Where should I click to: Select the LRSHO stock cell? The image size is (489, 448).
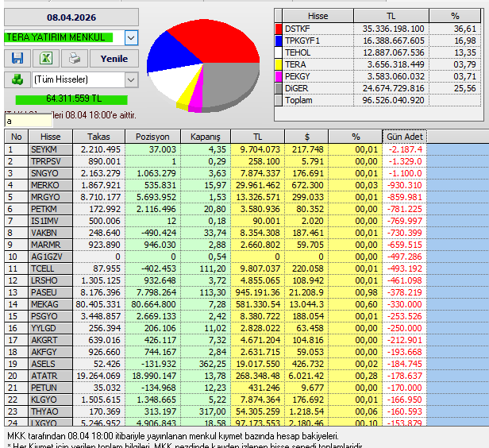click(51, 280)
